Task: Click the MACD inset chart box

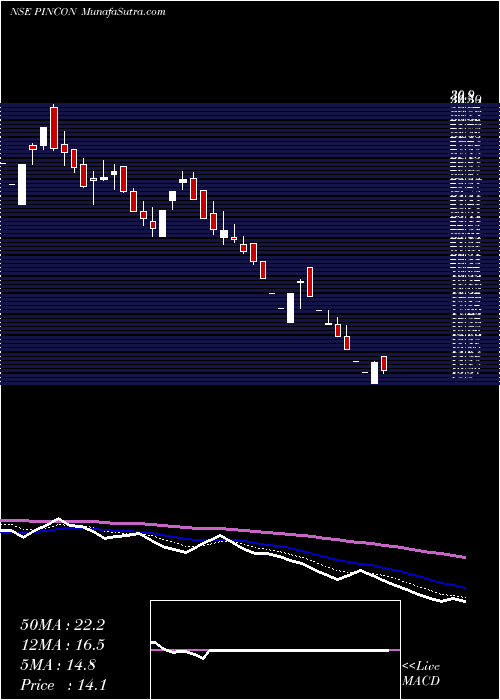Action: coord(275,650)
